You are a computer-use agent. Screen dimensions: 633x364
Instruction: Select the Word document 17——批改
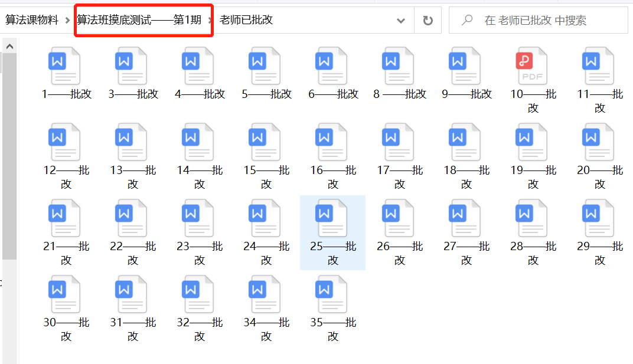399,142
